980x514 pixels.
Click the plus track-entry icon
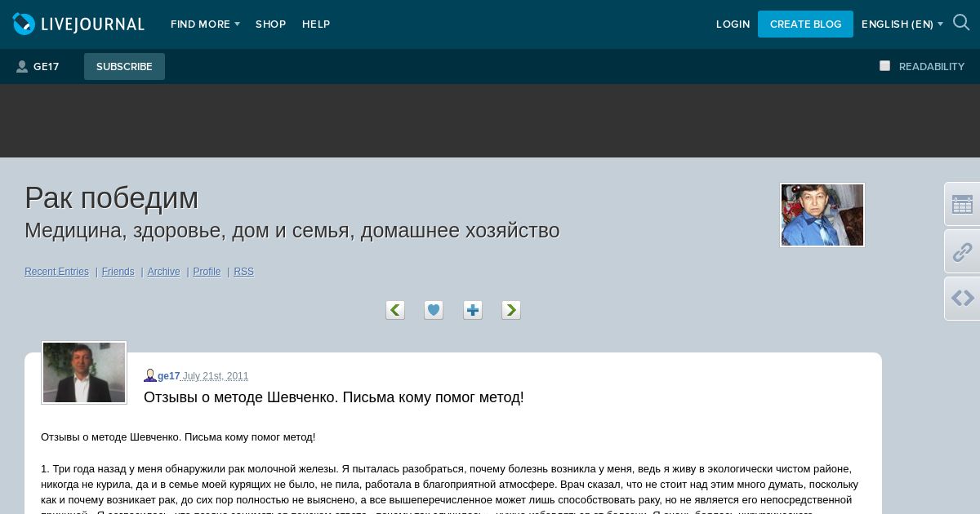point(473,310)
